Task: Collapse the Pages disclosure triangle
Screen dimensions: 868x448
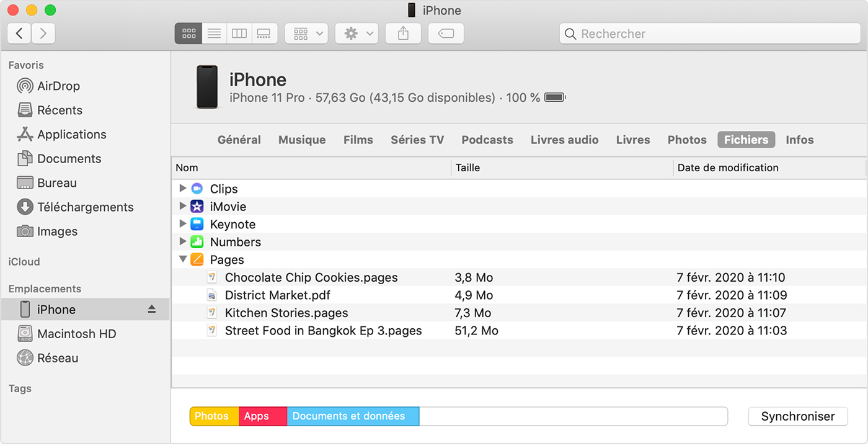Action: (183, 259)
